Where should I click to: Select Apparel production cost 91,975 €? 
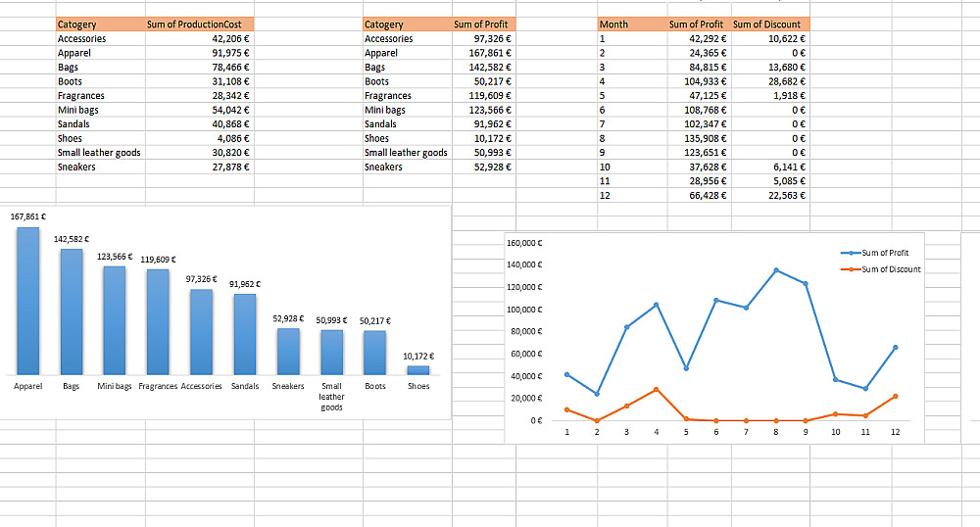point(199,53)
